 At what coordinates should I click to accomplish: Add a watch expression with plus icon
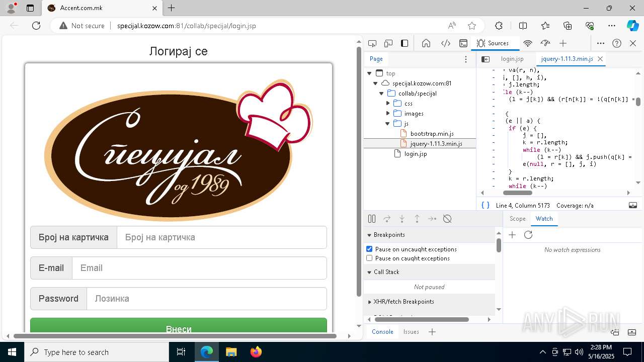pos(512,235)
